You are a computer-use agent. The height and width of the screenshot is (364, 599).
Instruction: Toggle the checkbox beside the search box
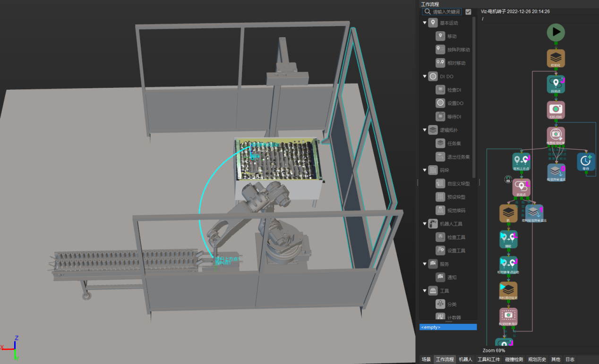coord(468,12)
